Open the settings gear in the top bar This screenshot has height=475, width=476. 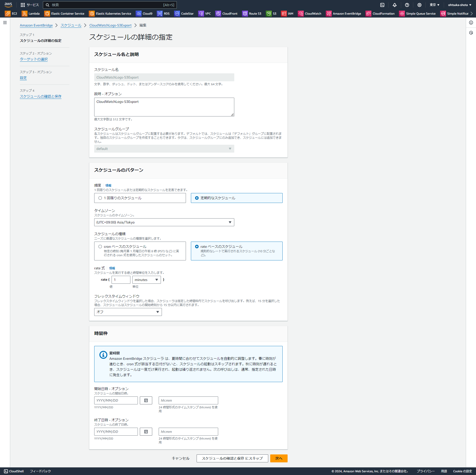(419, 5)
